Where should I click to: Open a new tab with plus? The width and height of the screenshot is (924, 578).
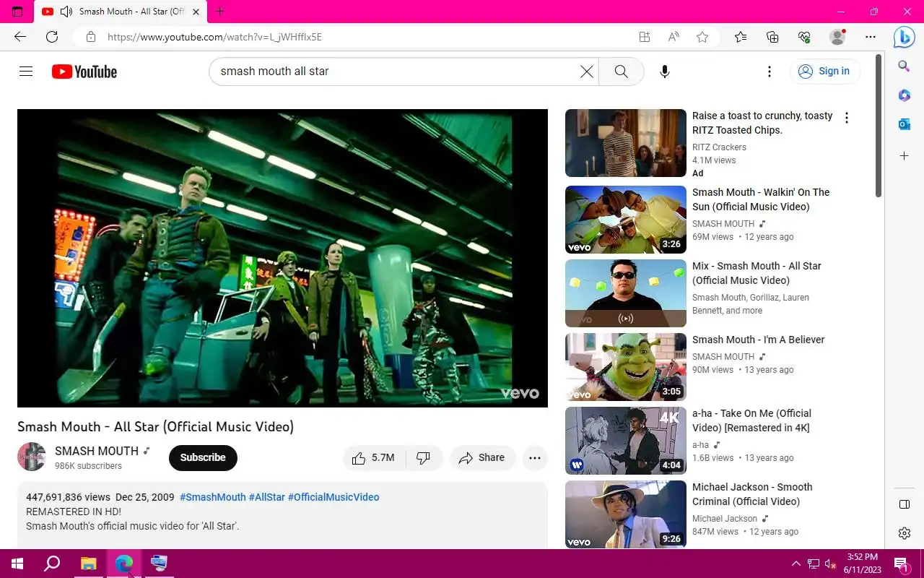coord(220,12)
